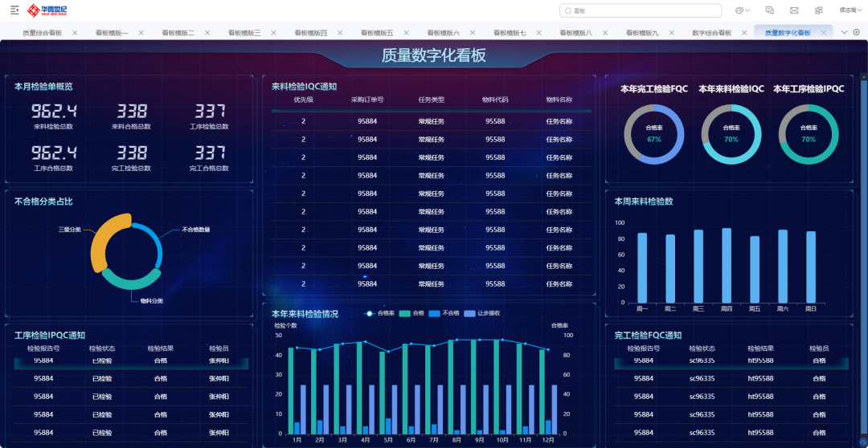Click the 华微世纪 company logo

(49, 10)
